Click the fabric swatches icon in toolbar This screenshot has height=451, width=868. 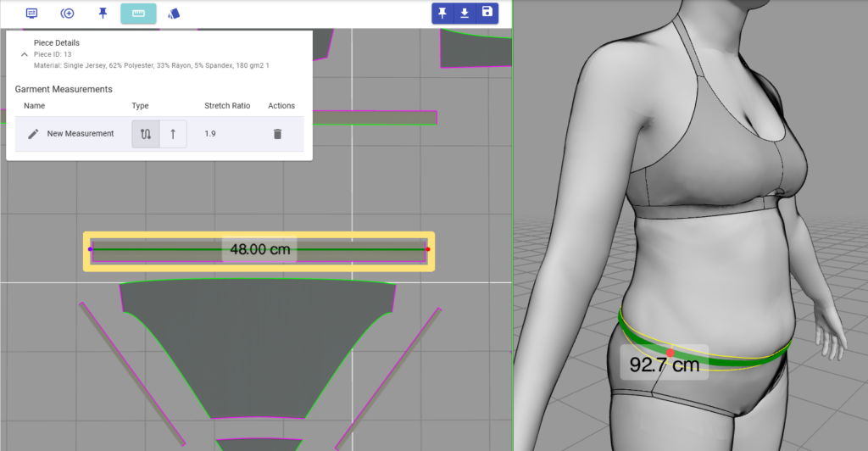coord(174,14)
